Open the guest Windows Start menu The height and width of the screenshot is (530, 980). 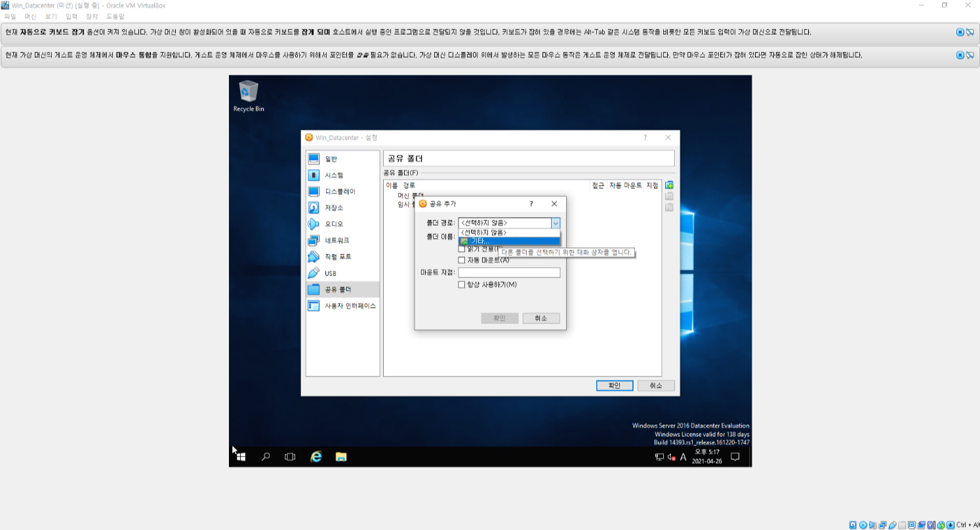[x=241, y=457]
